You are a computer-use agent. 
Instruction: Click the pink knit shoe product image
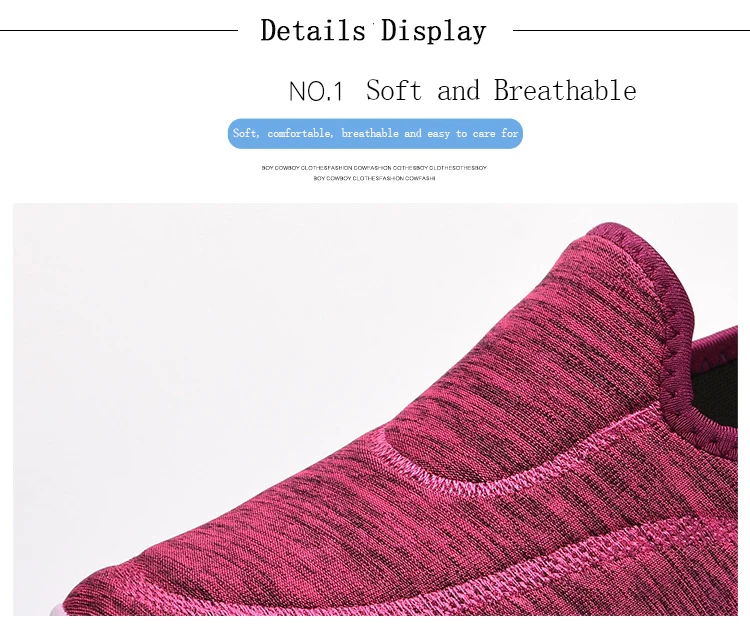(375, 409)
